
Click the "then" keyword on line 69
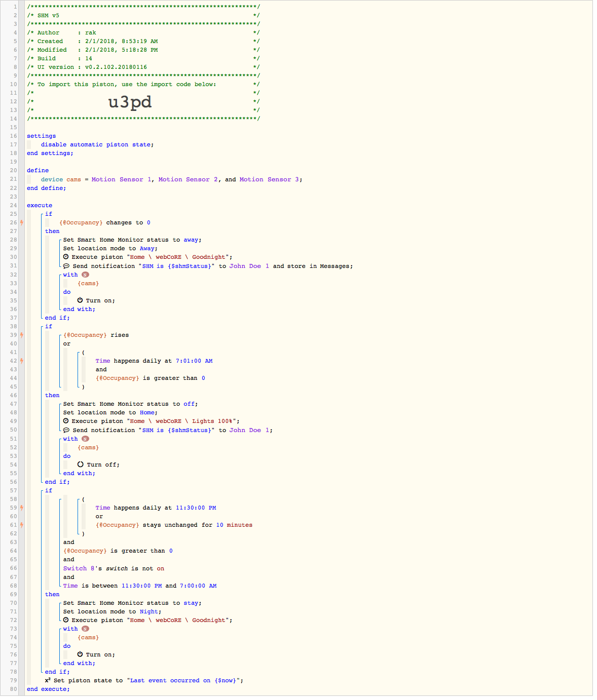[x=52, y=594]
